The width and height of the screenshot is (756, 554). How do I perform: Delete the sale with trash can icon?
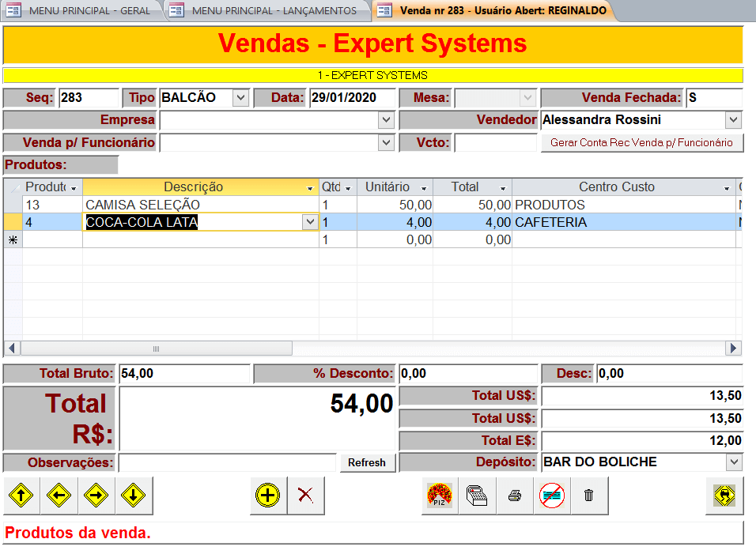point(588,496)
